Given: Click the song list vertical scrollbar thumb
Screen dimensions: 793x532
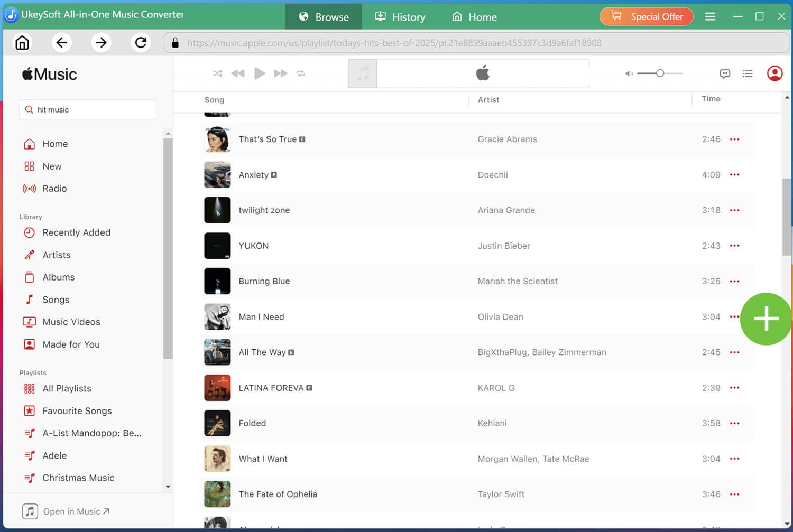Looking at the screenshot, I should tap(787, 217).
